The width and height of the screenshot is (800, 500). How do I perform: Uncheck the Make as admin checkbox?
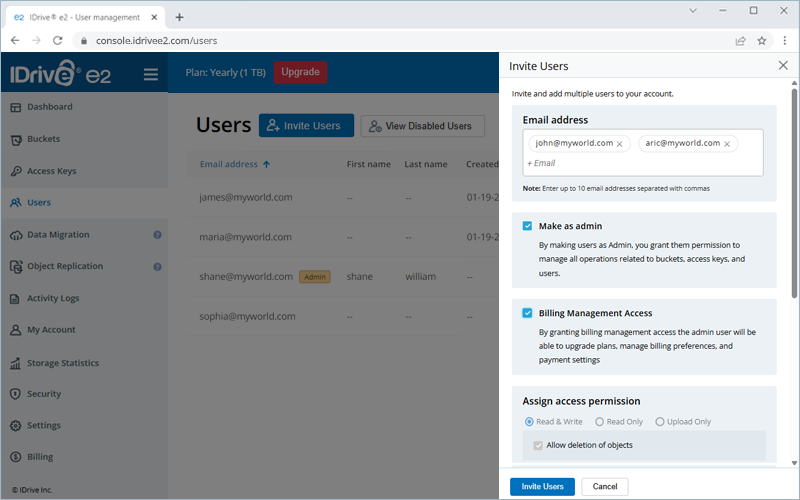[x=527, y=226]
